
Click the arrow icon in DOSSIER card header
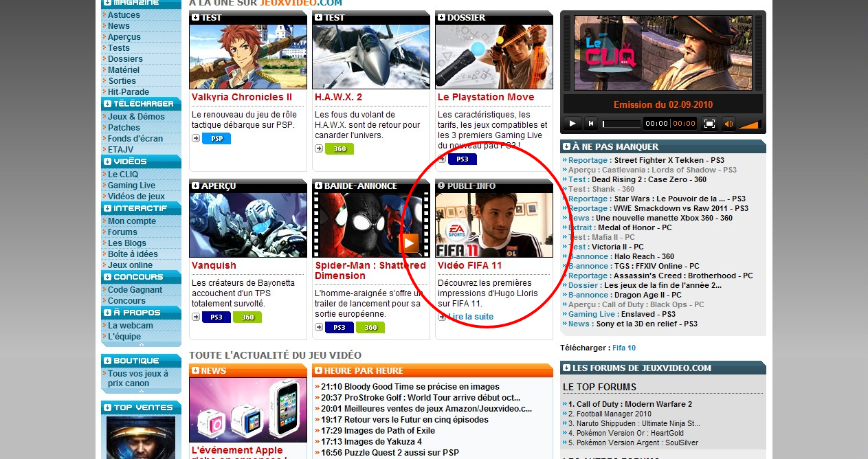tap(442, 17)
